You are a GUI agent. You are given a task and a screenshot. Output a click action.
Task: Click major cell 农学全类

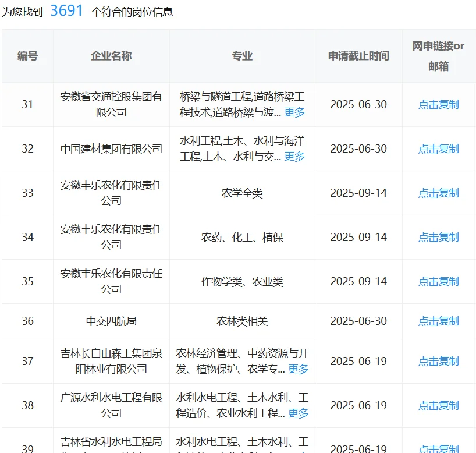242,193
